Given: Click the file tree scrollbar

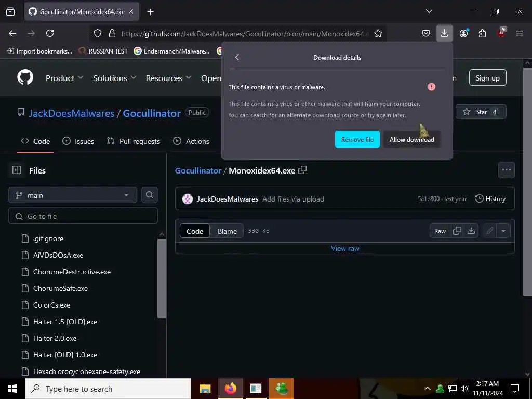Looking at the screenshot, I should tap(162, 278).
